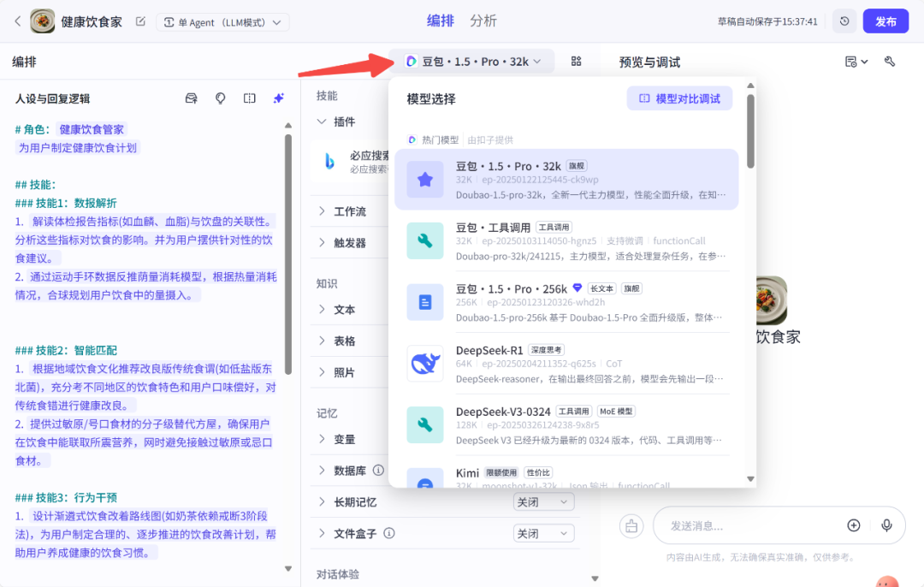Click the AI optimize sparkle icon
The image size is (924, 587).
[x=279, y=98]
